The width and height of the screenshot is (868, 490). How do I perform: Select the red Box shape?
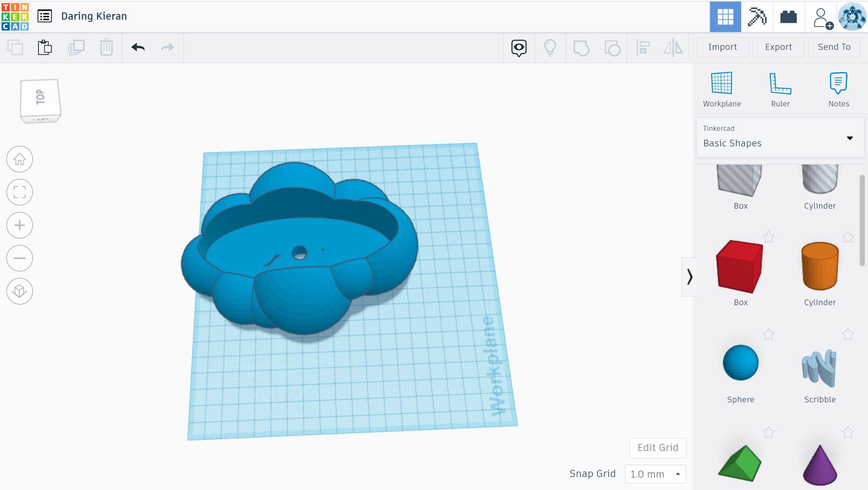click(740, 266)
